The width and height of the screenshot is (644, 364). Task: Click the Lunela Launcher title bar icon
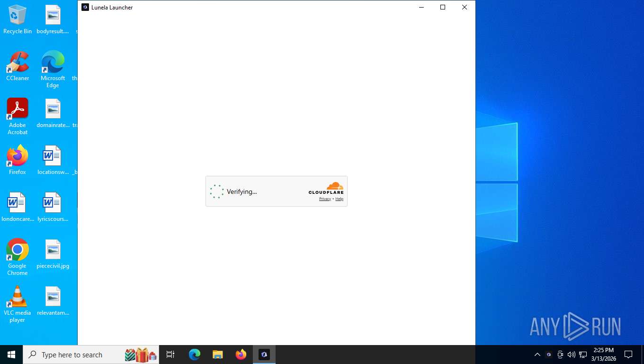pyautogui.click(x=85, y=7)
